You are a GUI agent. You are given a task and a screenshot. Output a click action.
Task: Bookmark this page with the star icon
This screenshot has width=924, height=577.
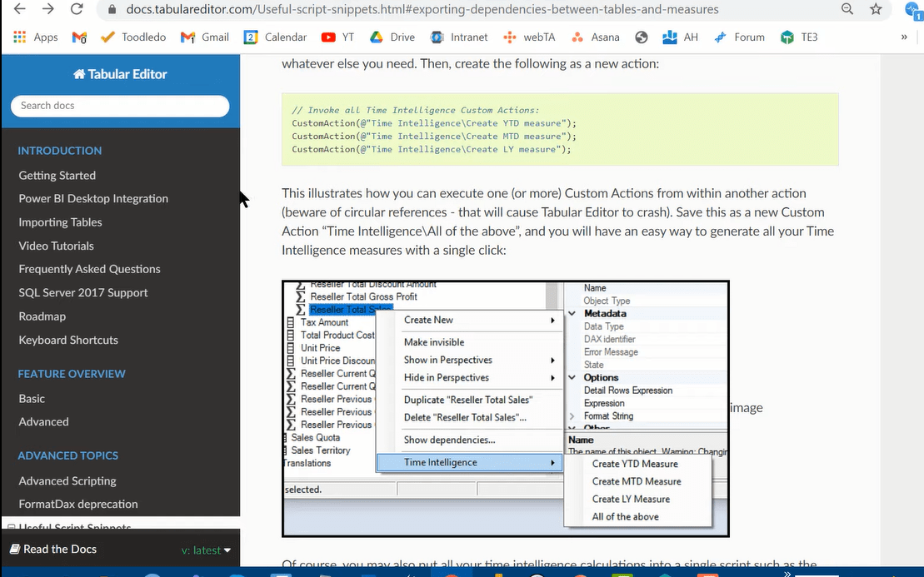877,9
